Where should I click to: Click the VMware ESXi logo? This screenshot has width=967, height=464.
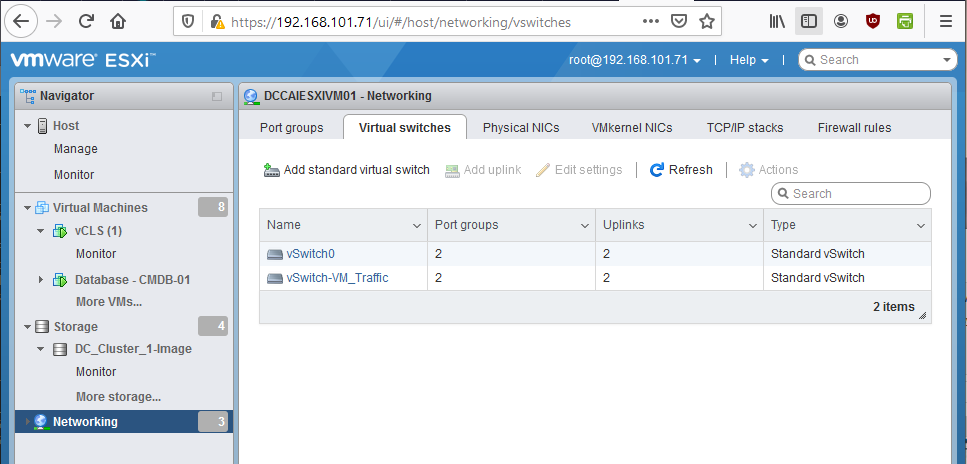point(83,60)
